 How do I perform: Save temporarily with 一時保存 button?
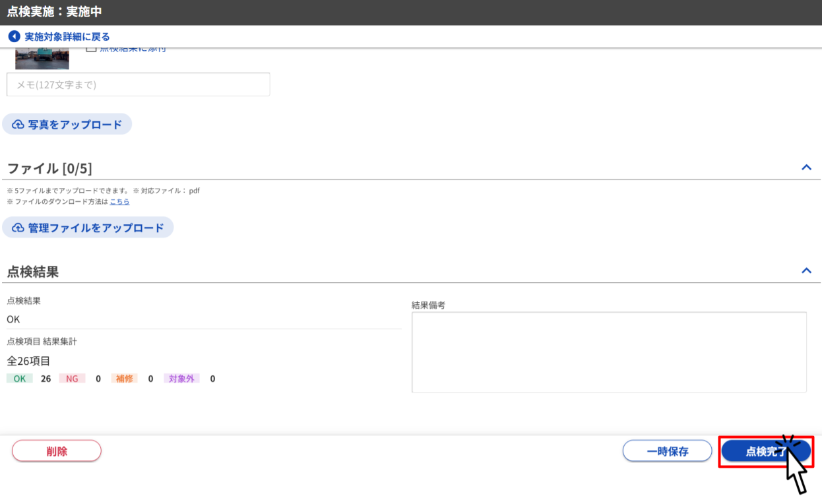point(667,452)
